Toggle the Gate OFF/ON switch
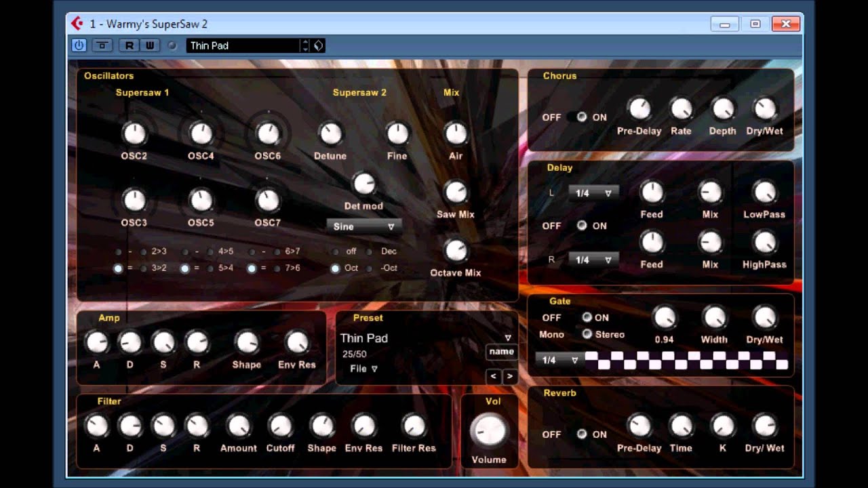Image resolution: width=868 pixels, height=488 pixels. (x=587, y=317)
